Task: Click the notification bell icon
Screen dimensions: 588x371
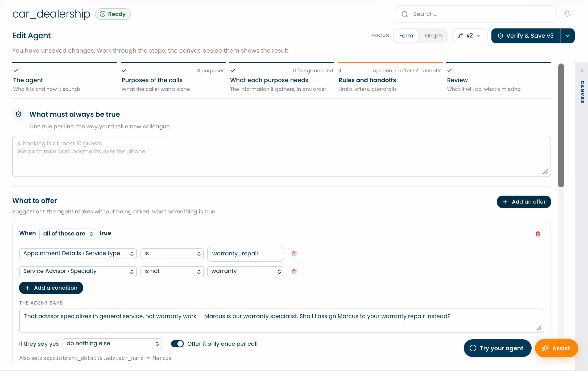Action: (567, 14)
